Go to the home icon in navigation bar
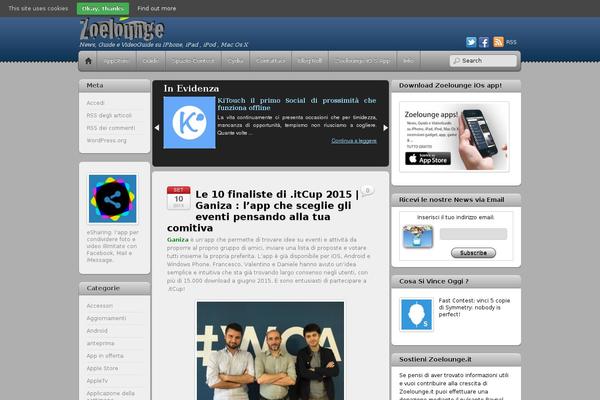This screenshot has height=400, width=600. pos(88,61)
